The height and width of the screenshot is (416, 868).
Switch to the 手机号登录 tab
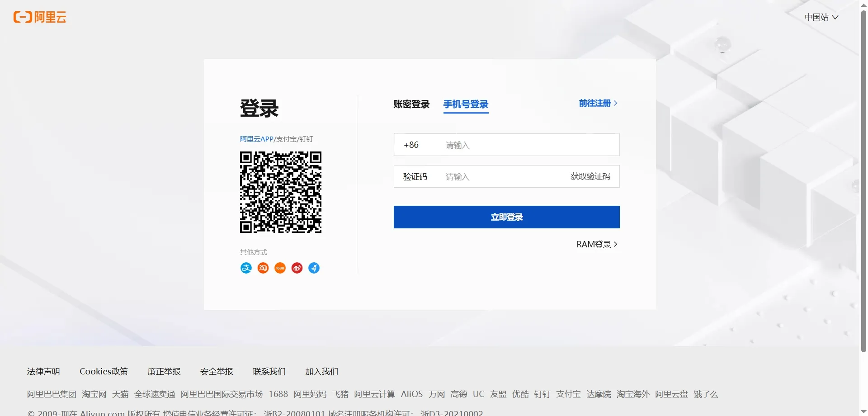[x=466, y=104]
